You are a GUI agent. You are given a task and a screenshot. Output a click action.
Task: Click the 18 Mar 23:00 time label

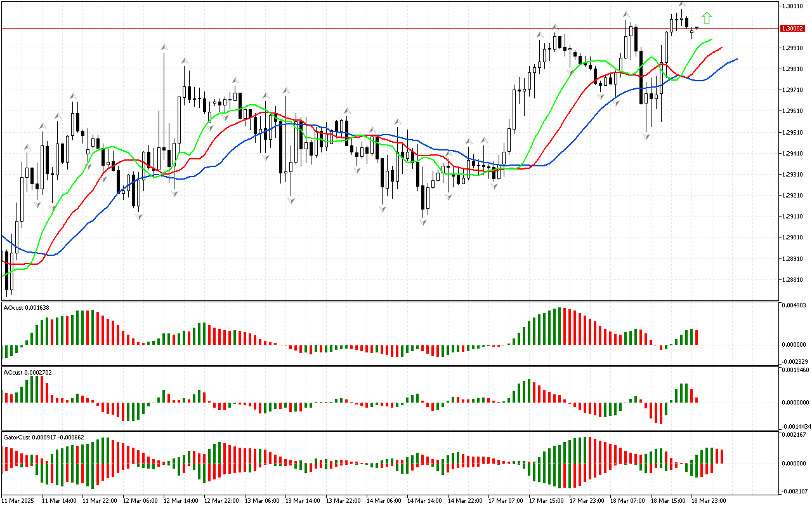(x=709, y=500)
